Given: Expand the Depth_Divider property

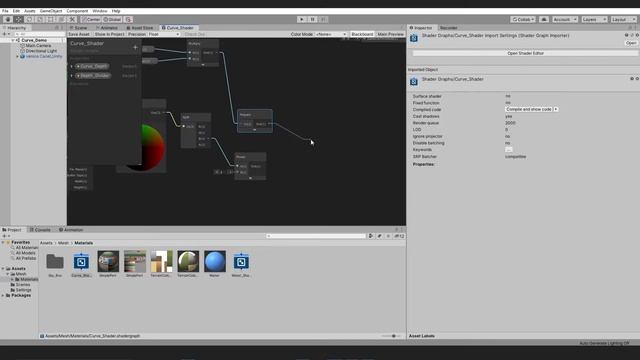Looking at the screenshot, I should click(72, 76).
